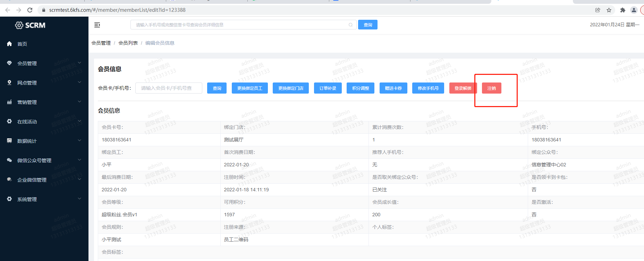Click the 会员列表 breadcrumb link
644x261 pixels.
pos(128,43)
